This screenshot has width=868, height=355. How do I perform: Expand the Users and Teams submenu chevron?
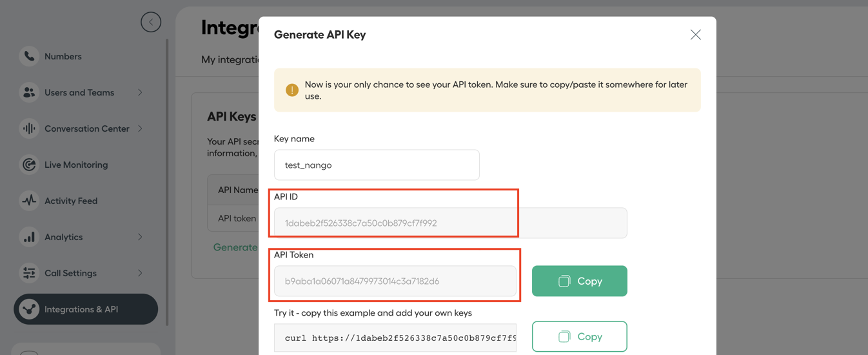coord(140,92)
